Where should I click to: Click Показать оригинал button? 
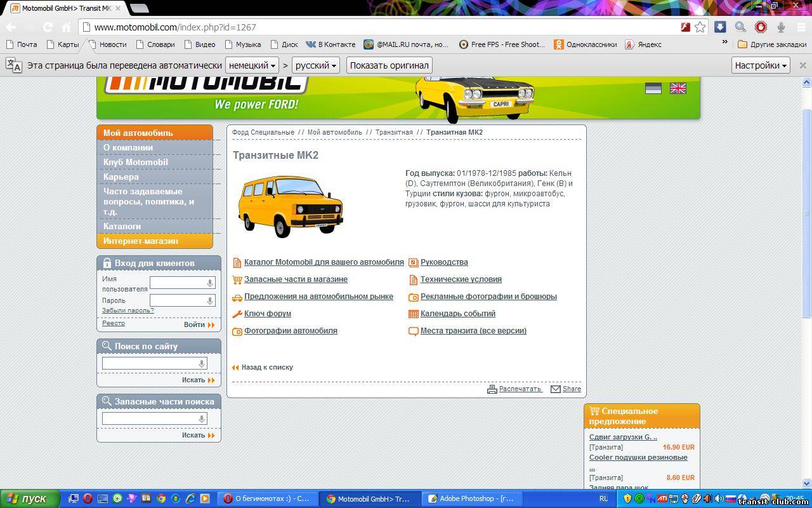[390, 65]
